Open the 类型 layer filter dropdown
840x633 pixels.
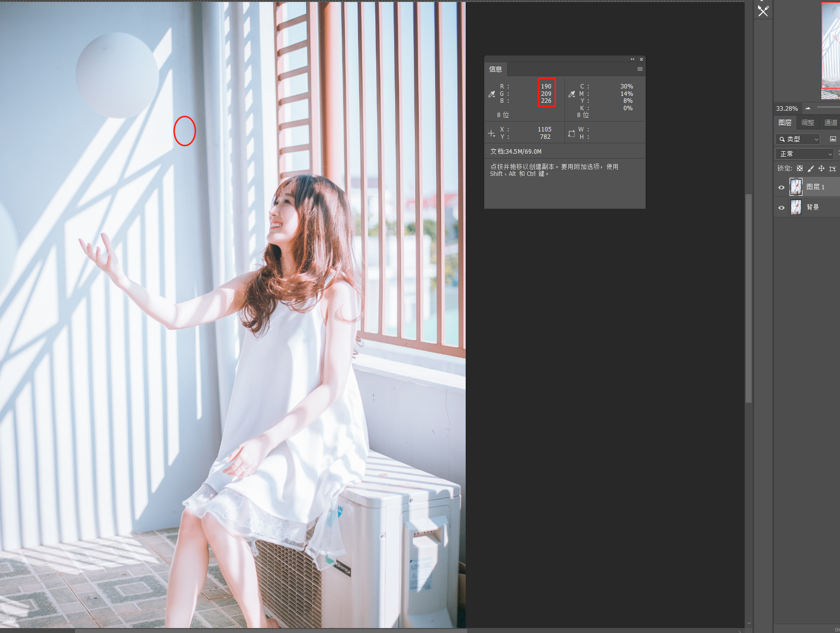tap(798, 139)
